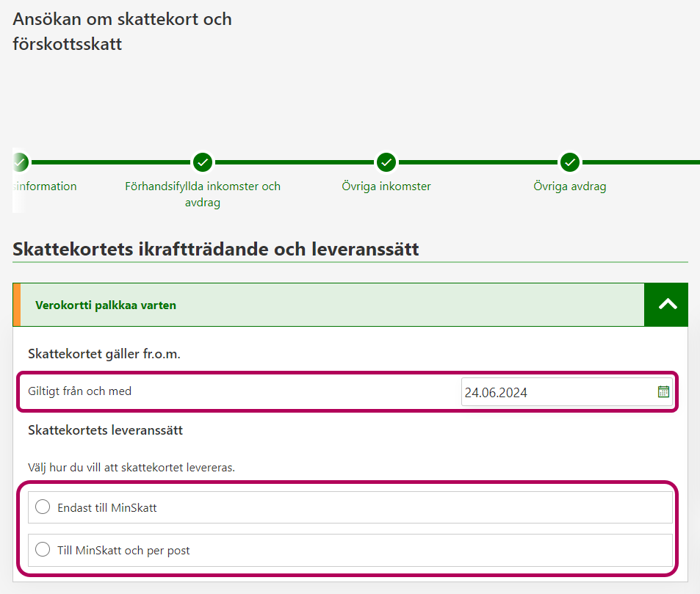Click the partially visible first step checkmark
The width and height of the screenshot is (700, 594).
pyautogui.click(x=21, y=162)
